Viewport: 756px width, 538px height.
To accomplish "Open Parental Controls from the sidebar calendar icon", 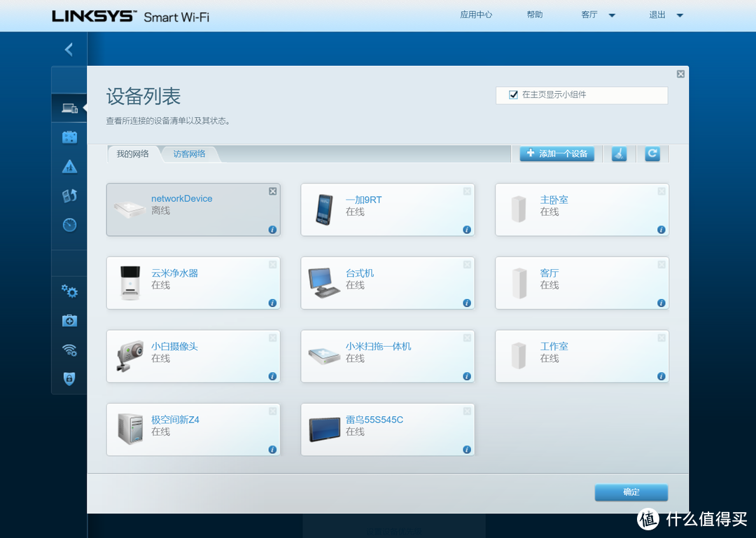I will pyautogui.click(x=69, y=137).
